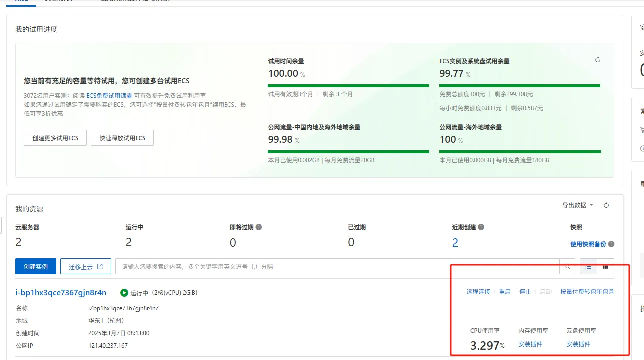
Task: Click the 快速释放试用ECS button
Action: coord(122,138)
